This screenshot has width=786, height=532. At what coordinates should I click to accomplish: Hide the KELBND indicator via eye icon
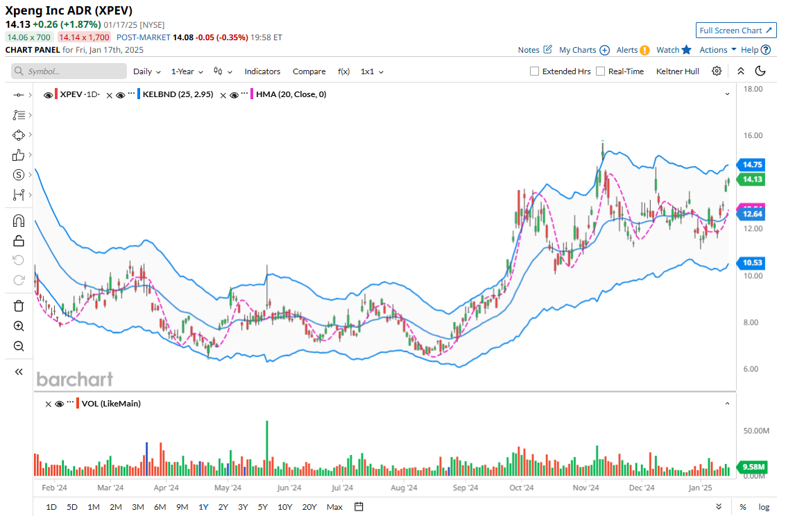point(120,95)
